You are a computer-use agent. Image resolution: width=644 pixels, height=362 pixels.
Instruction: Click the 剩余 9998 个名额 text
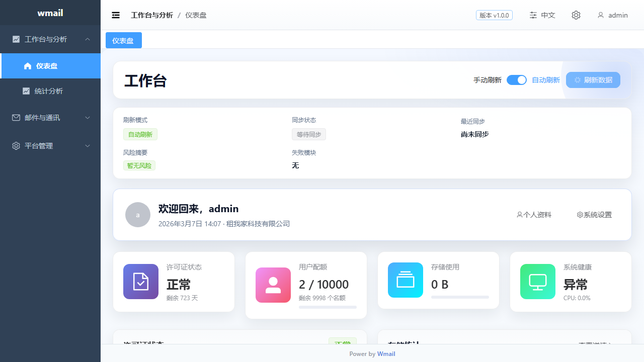click(x=322, y=298)
